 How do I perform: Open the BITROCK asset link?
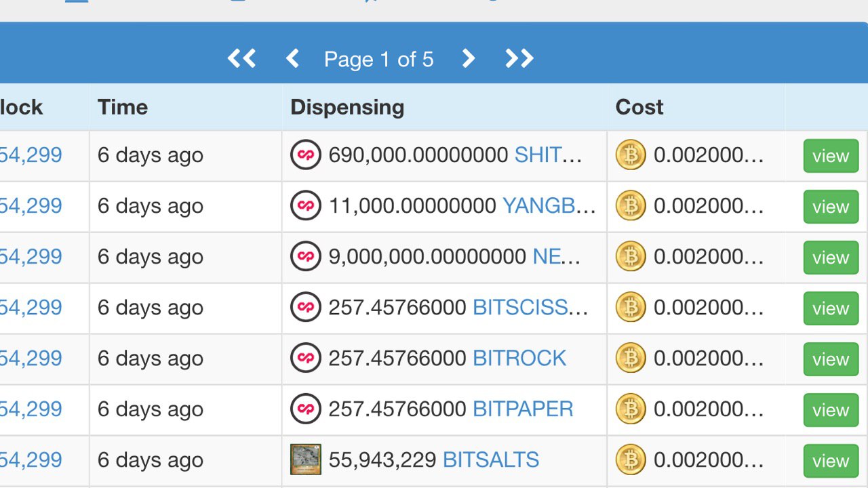tap(519, 359)
